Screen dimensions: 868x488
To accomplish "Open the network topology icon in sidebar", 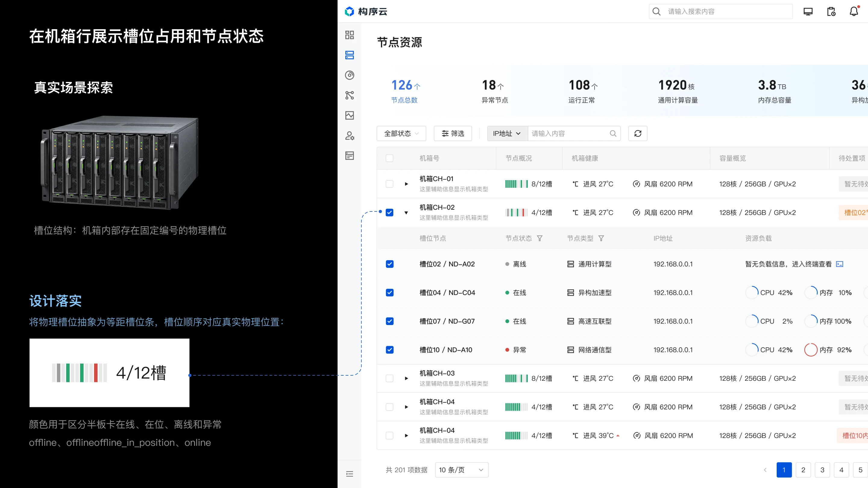I will click(349, 95).
